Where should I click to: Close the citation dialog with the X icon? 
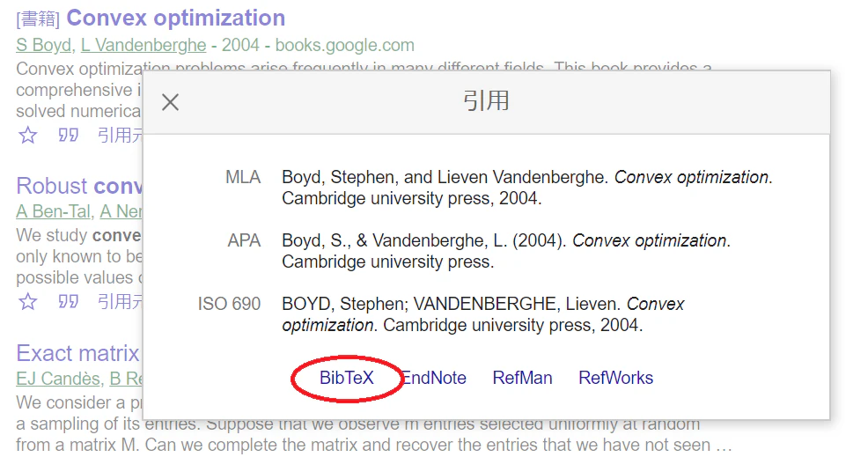click(170, 102)
